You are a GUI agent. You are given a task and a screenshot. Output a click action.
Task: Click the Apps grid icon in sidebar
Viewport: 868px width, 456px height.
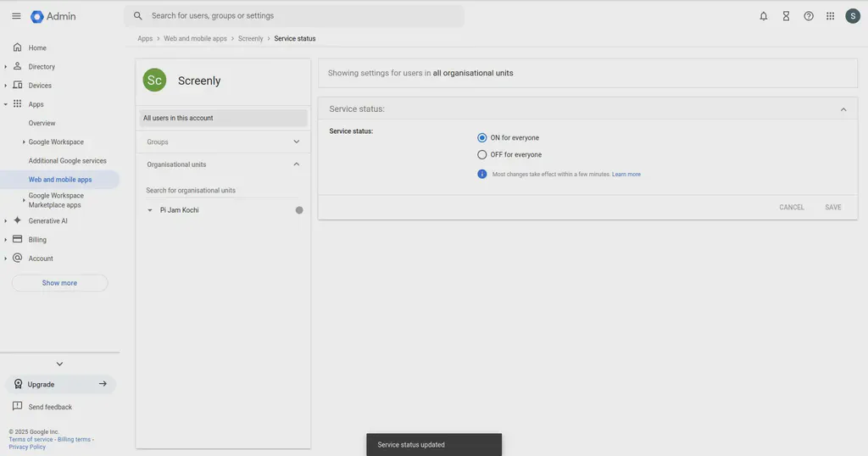pos(17,103)
